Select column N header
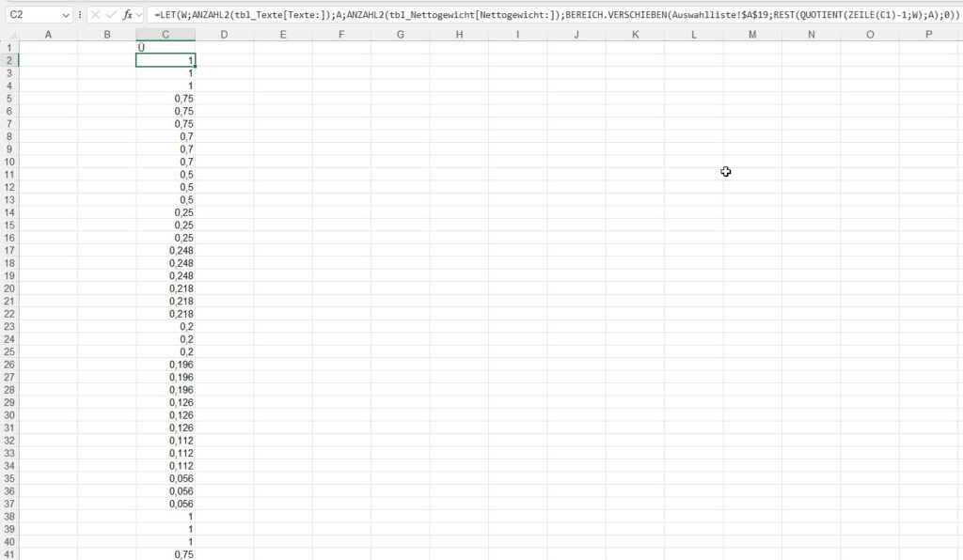This screenshot has height=560, width=963. 812,35
